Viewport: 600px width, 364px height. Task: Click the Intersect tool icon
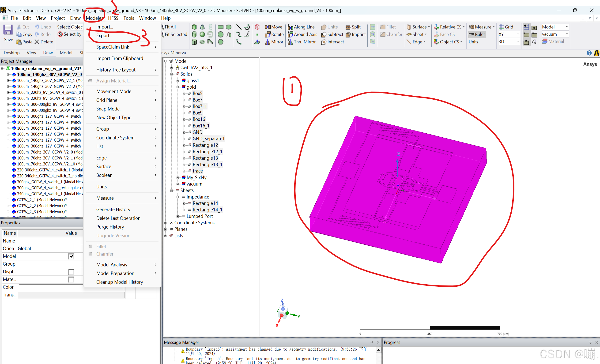[x=324, y=42]
